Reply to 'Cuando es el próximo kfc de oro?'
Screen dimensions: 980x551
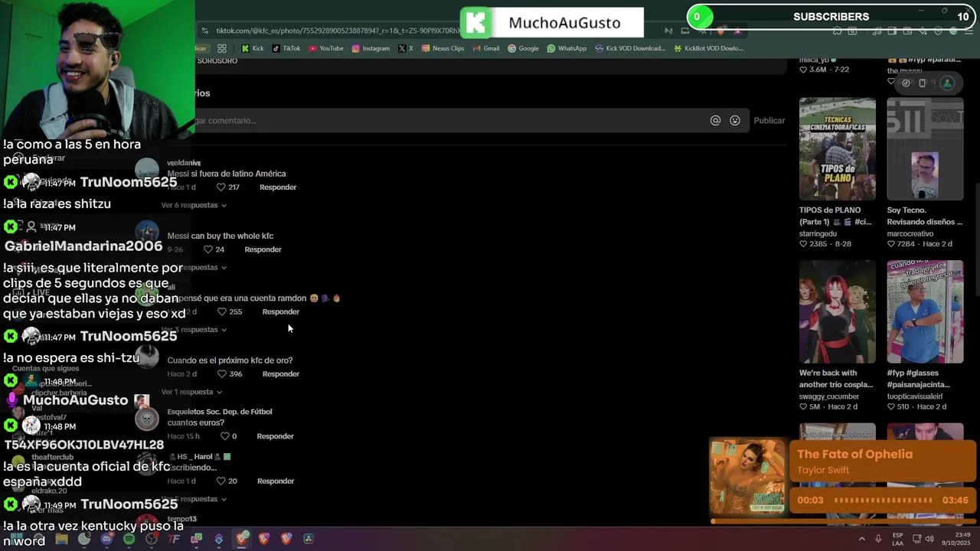[x=281, y=374]
